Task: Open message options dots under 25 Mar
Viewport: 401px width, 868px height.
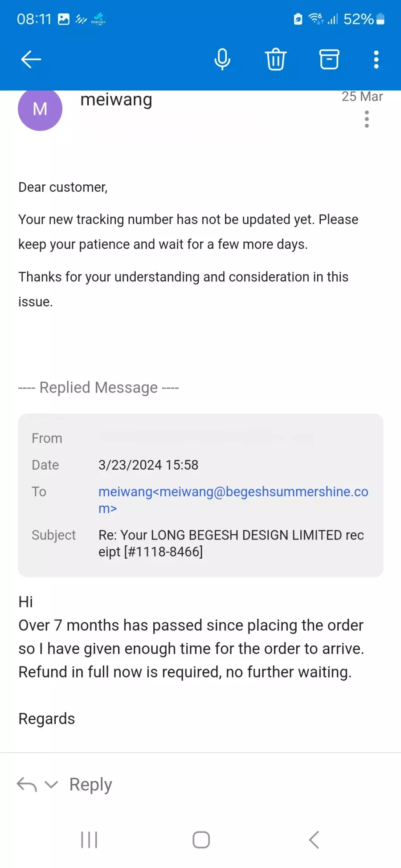Action: 367,119
